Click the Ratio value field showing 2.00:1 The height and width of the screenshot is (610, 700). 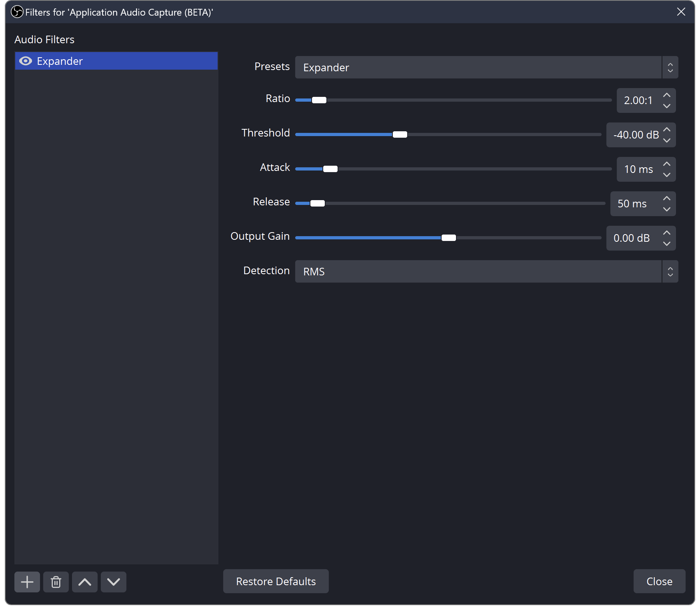coord(638,100)
